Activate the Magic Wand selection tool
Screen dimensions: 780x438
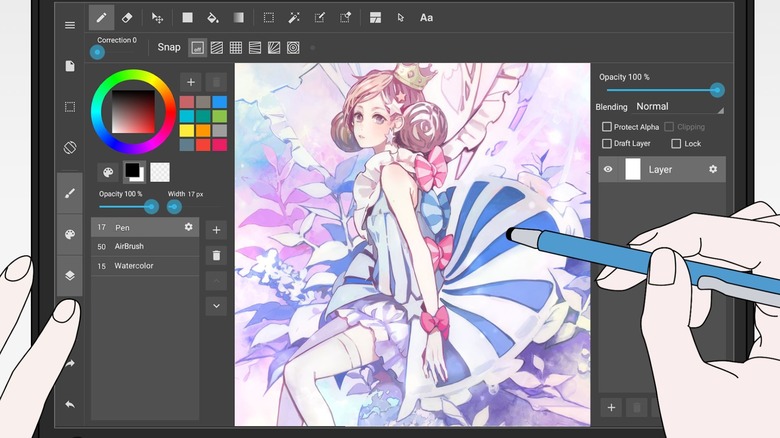(x=294, y=18)
